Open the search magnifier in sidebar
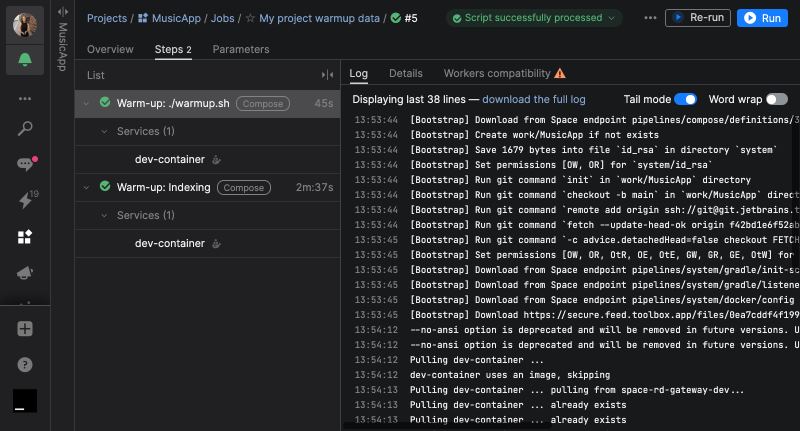This screenshot has height=431, width=800. pyautogui.click(x=24, y=129)
